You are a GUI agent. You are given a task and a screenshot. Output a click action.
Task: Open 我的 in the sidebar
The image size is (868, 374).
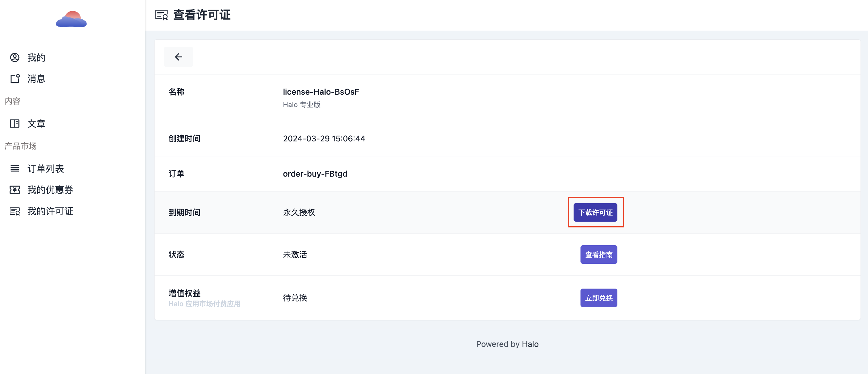36,58
